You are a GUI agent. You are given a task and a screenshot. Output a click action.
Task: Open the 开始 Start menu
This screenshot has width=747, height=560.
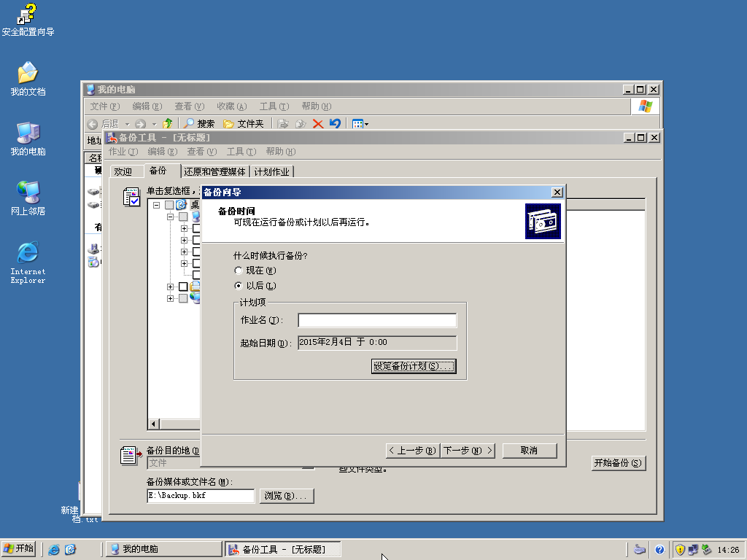pyautogui.click(x=20, y=549)
